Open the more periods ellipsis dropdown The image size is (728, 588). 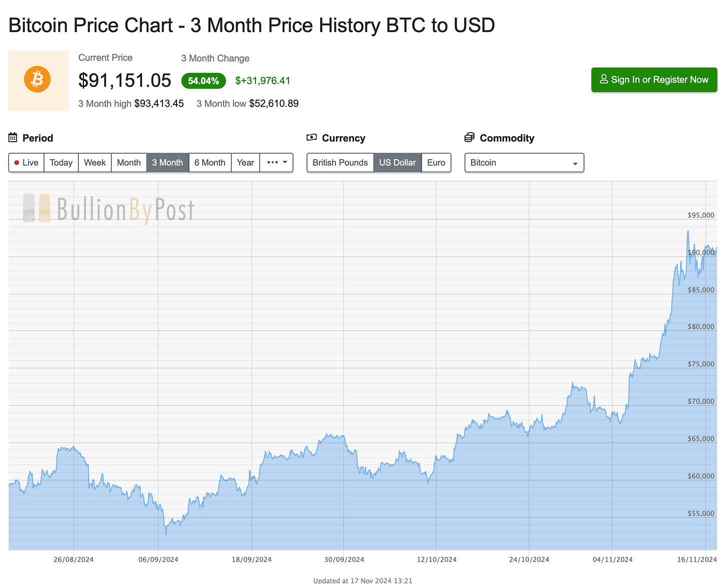(276, 163)
